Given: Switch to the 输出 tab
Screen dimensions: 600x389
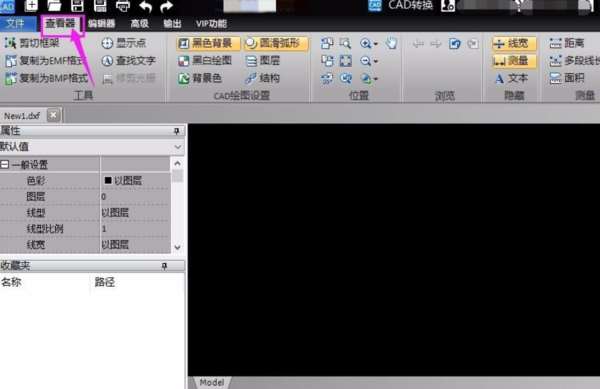Looking at the screenshot, I should pyautogui.click(x=172, y=24).
